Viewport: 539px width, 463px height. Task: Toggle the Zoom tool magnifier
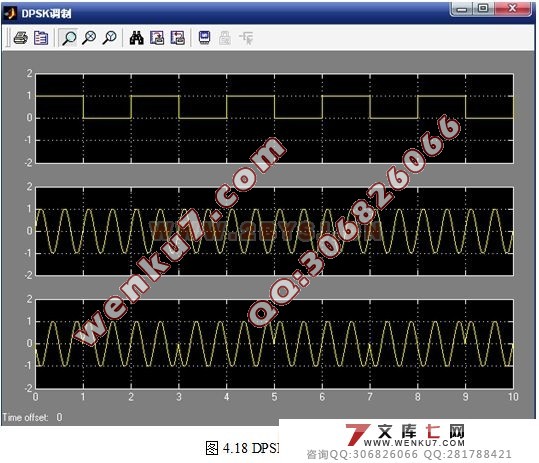tap(69, 38)
